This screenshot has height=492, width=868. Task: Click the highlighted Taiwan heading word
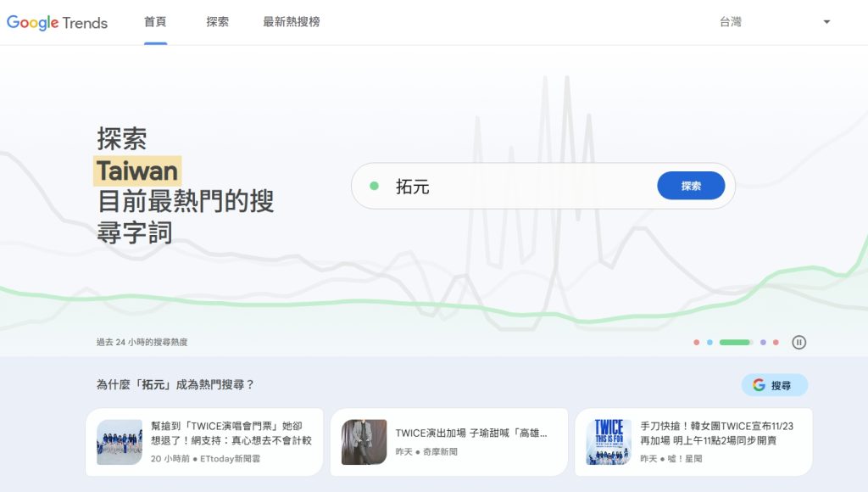[x=137, y=171]
